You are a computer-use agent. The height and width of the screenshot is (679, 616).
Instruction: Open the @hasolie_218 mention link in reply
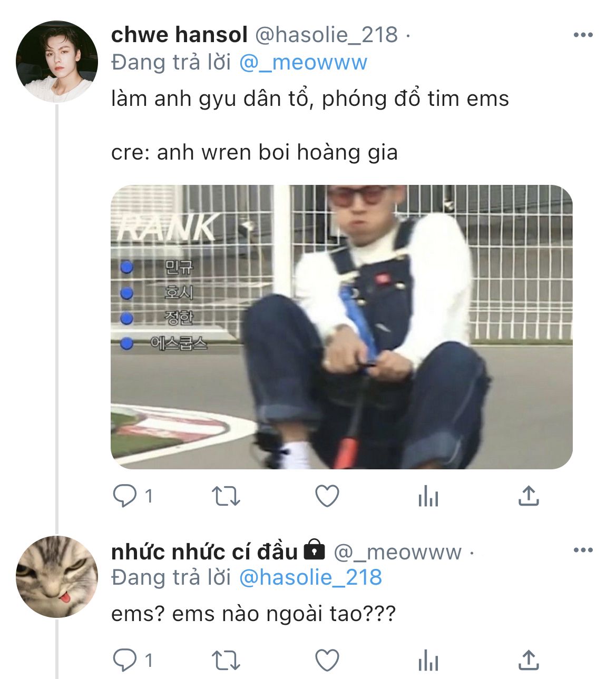310,578
